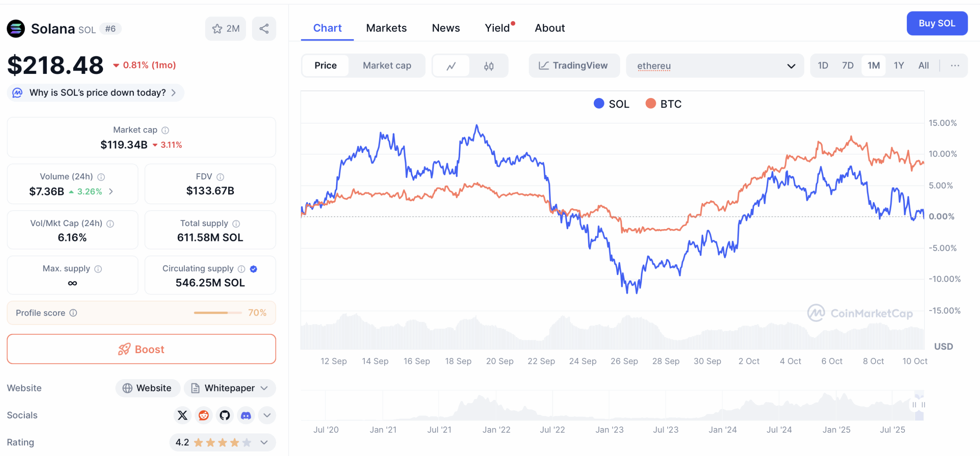Add Solana to watchlist via star icon
The height and width of the screenshot is (456, 980).
click(217, 29)
